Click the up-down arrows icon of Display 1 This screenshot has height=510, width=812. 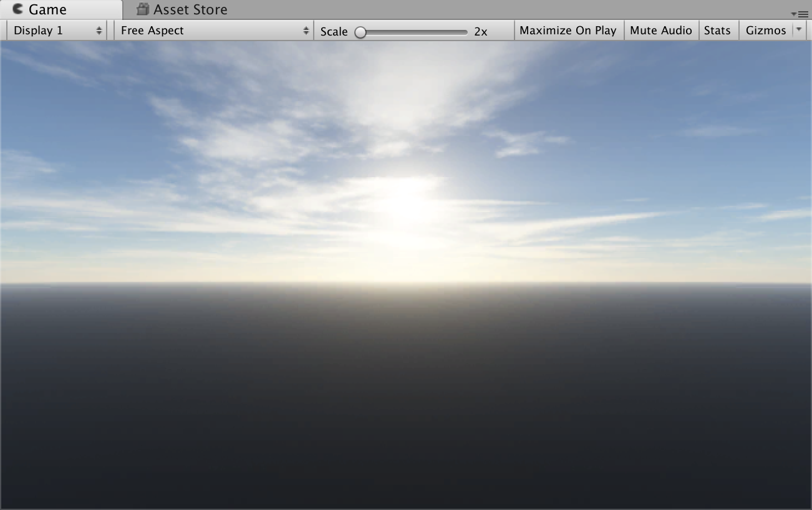coord(99,31)
